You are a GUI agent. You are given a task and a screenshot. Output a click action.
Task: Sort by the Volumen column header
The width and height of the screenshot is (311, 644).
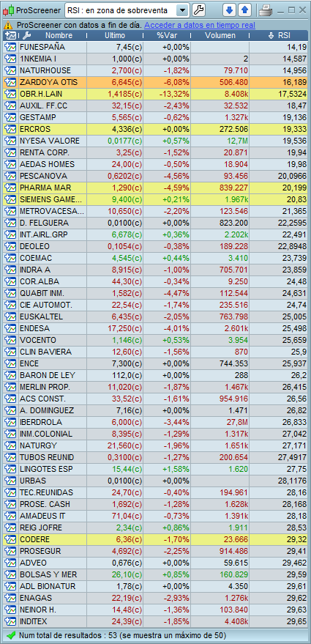pos(220,36)
